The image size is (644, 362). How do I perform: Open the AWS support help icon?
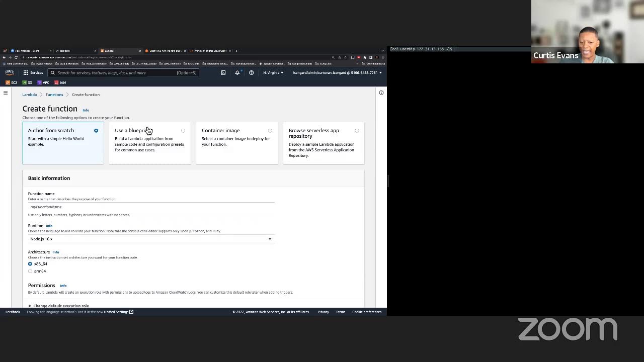252,72
